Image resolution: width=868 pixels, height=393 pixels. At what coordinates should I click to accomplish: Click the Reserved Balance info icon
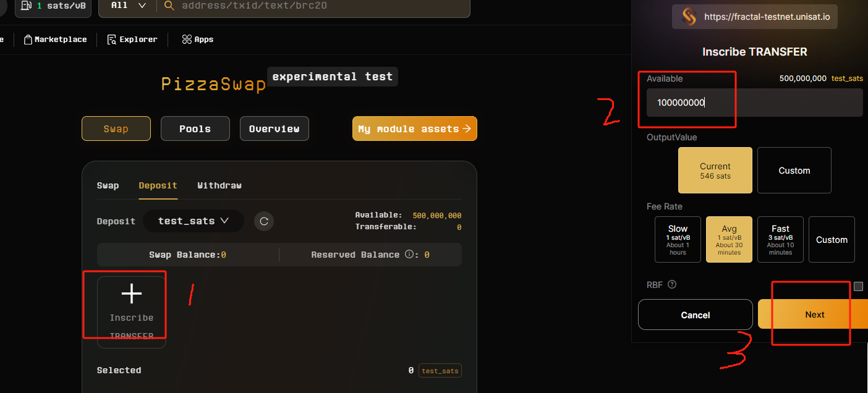pyautogui.click(x=409, y=255)
